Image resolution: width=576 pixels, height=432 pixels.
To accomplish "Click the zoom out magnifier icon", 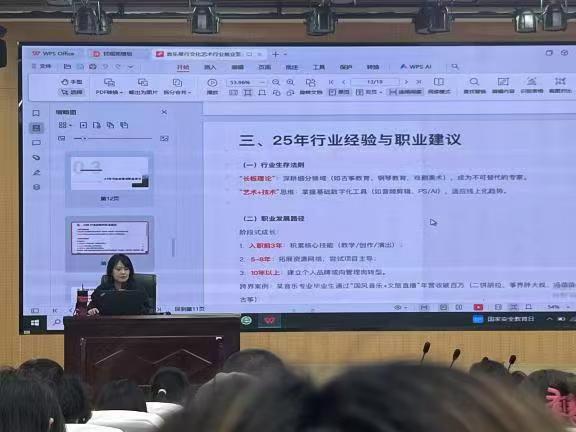I will (276, 82).
